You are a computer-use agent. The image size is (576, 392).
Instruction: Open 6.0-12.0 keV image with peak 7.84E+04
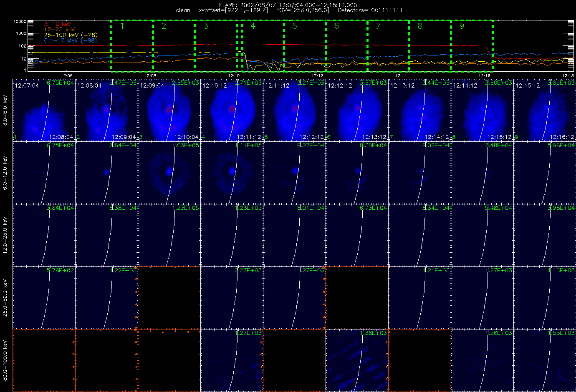(x=106, y=172)
